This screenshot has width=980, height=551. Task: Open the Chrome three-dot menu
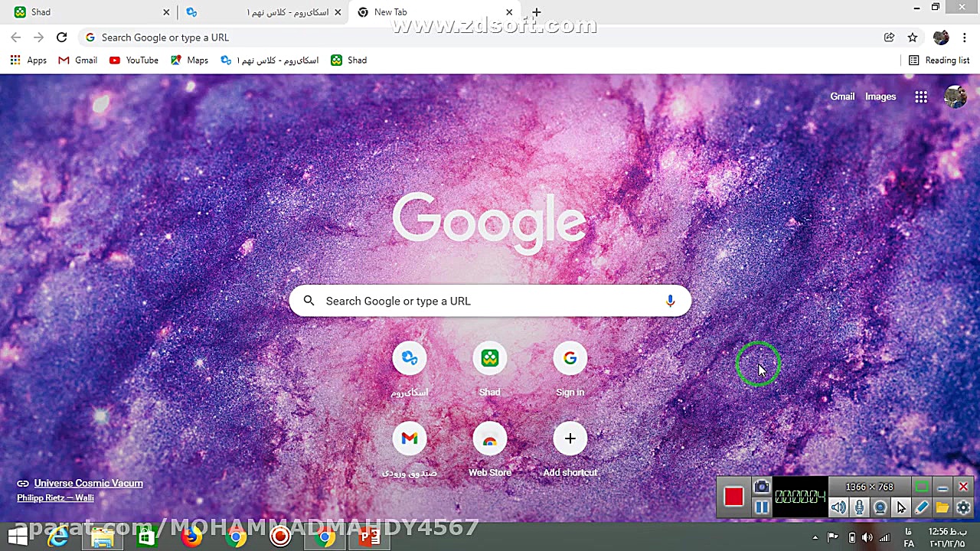click(x=965, y=37)
